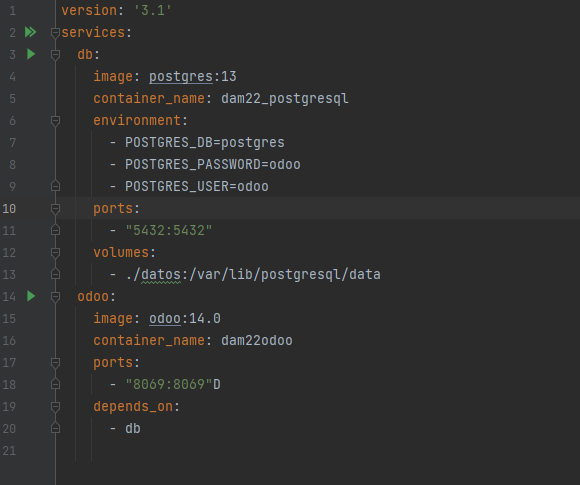Click fold-end marker on line 18
This screenshot has width=580, height=485.
coord(55,384)
